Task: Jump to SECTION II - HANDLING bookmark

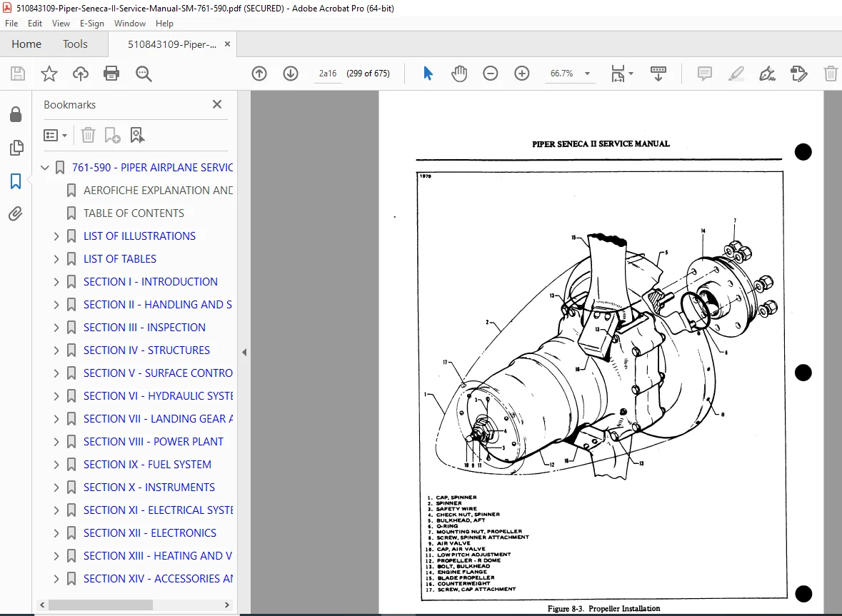Action: 158,305
